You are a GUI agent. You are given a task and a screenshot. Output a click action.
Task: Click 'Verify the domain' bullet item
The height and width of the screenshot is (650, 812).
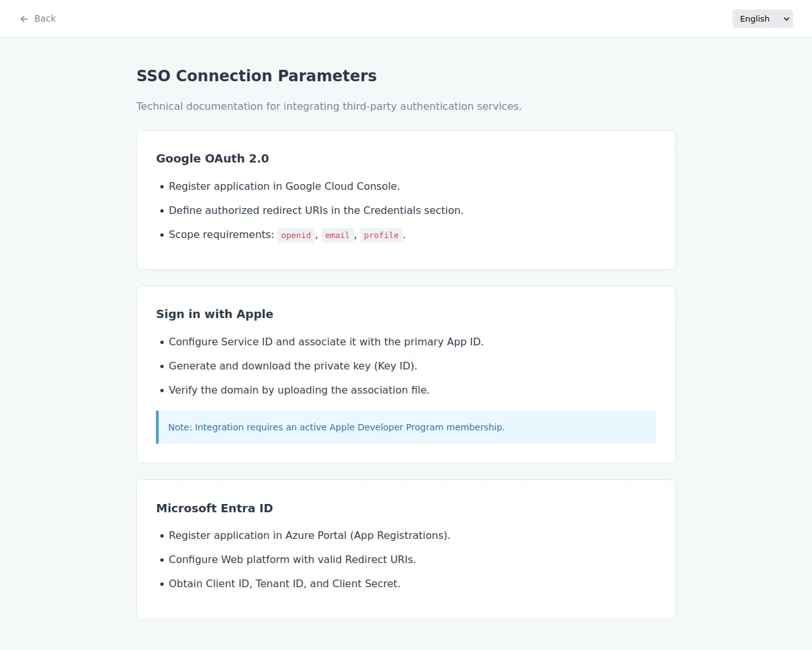pos(299,390)
